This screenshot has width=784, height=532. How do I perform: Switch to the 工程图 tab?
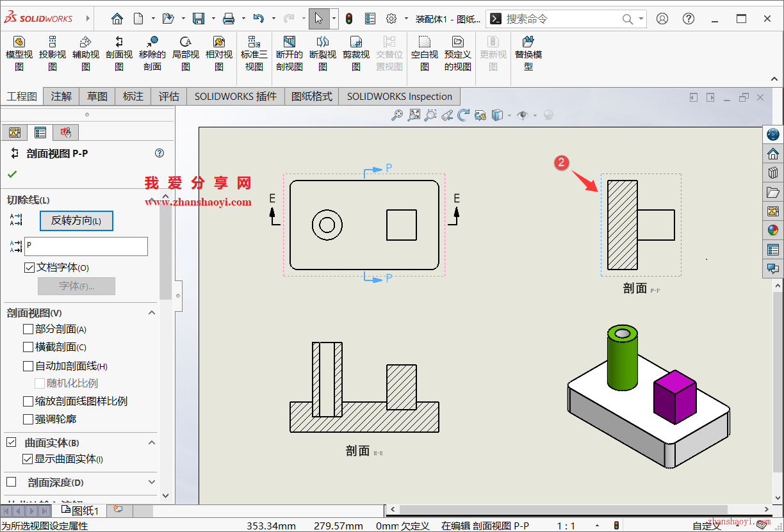22,97
